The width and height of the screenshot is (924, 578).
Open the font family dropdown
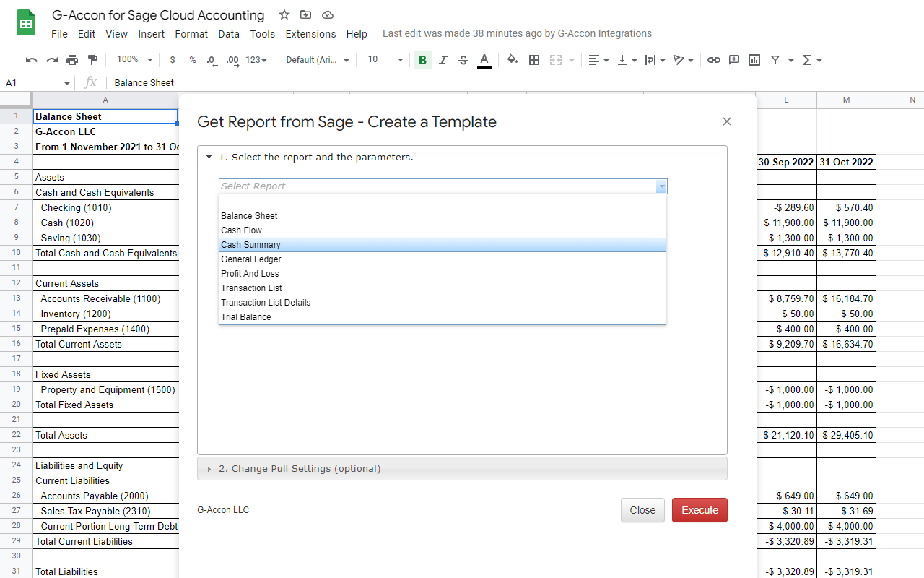pos(318,60)
